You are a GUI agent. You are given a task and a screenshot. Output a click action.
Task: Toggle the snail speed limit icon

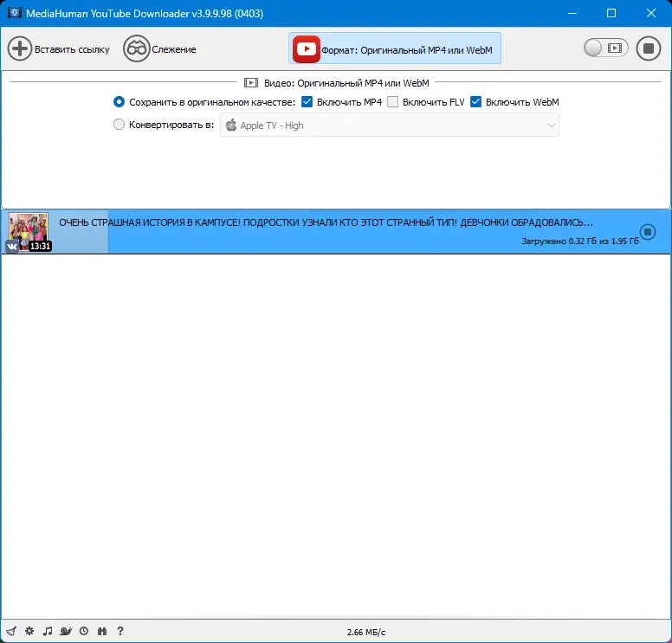[66, 631]
